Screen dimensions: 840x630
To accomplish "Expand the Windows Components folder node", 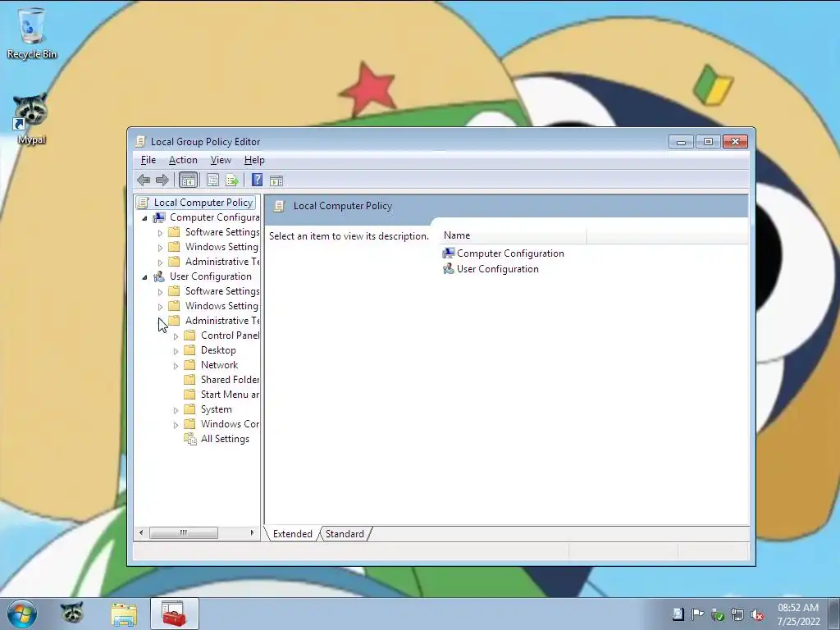I will pos(176,425).
